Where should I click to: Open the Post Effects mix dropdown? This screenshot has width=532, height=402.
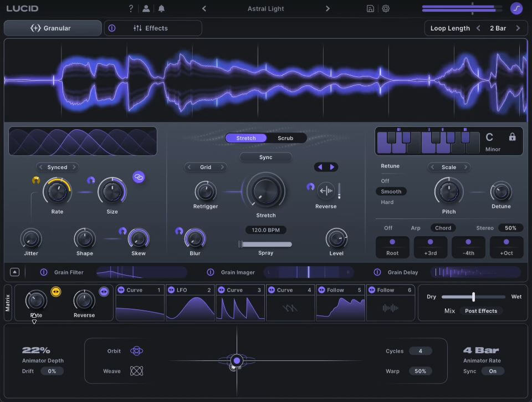coord(481,311)
